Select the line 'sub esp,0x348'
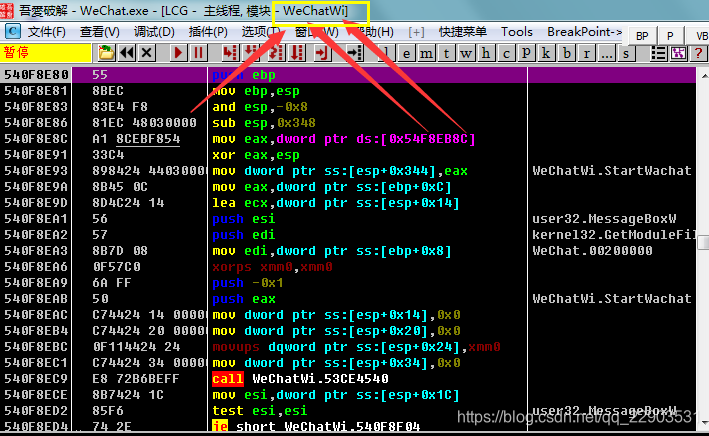This screenshot has height=436, width=709. tap(264, 123)
